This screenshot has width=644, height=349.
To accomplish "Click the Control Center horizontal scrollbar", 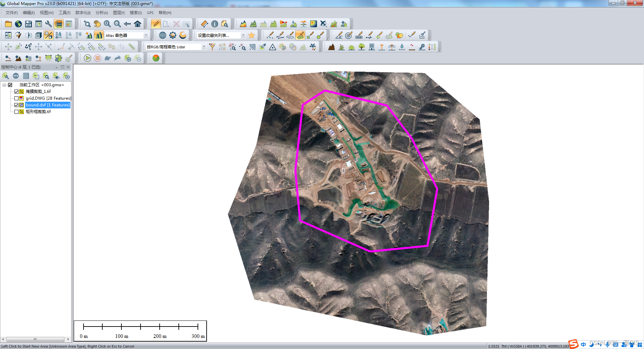I will click(x=35, y=339).
